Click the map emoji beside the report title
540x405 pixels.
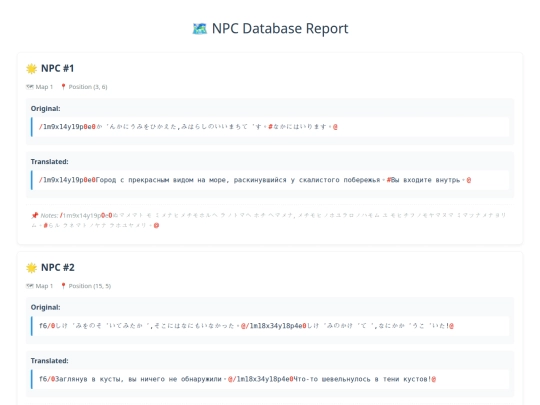pyautogui.click(x=199, y=29)
